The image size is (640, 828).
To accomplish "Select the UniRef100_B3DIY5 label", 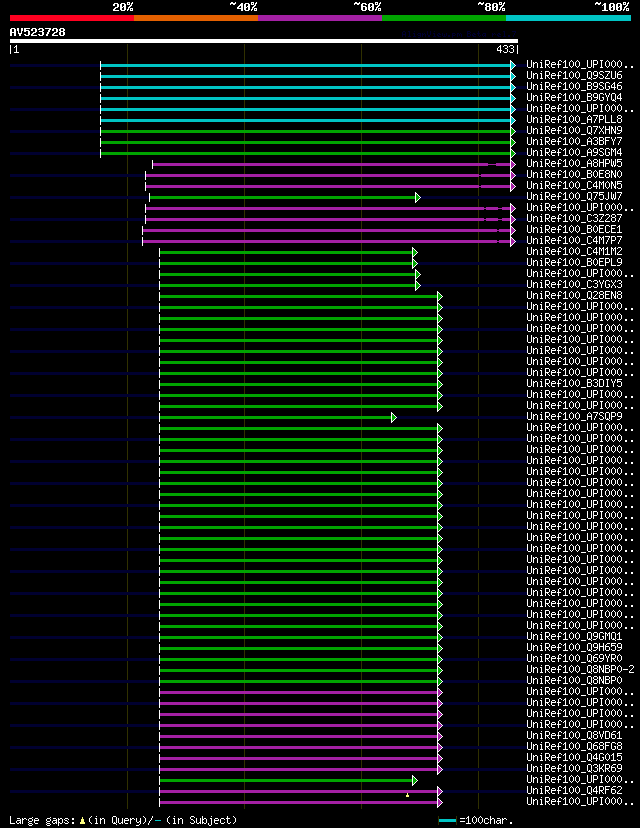I will [x=574, y=384].
